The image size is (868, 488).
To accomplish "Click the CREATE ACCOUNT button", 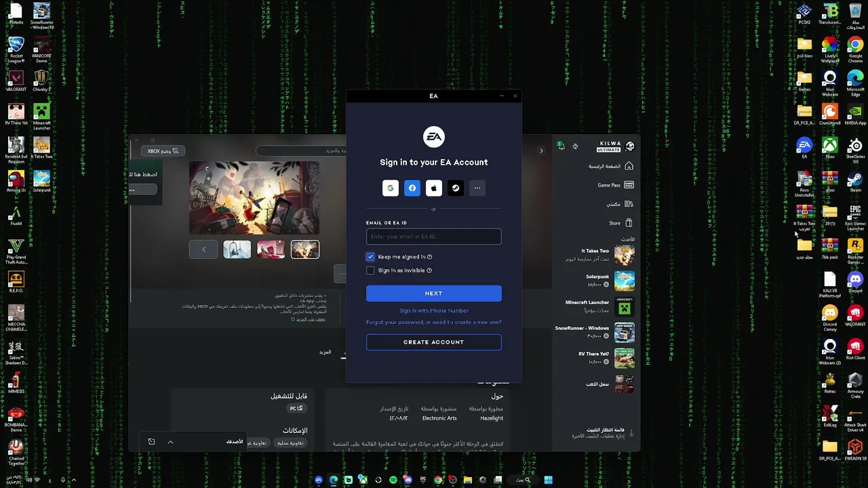I will [434, 342].
